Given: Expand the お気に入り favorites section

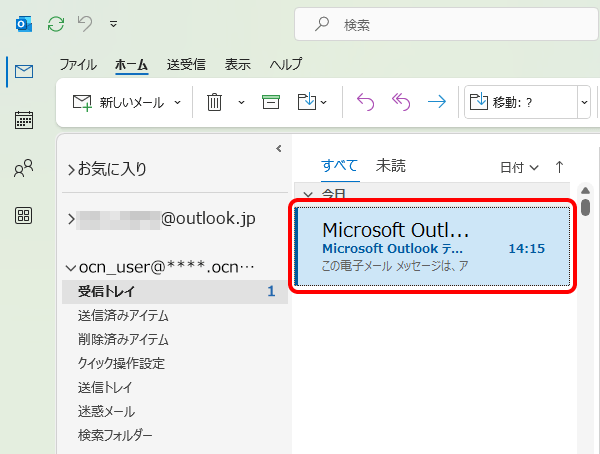Looking at the screenshot, I should point(70,169).
